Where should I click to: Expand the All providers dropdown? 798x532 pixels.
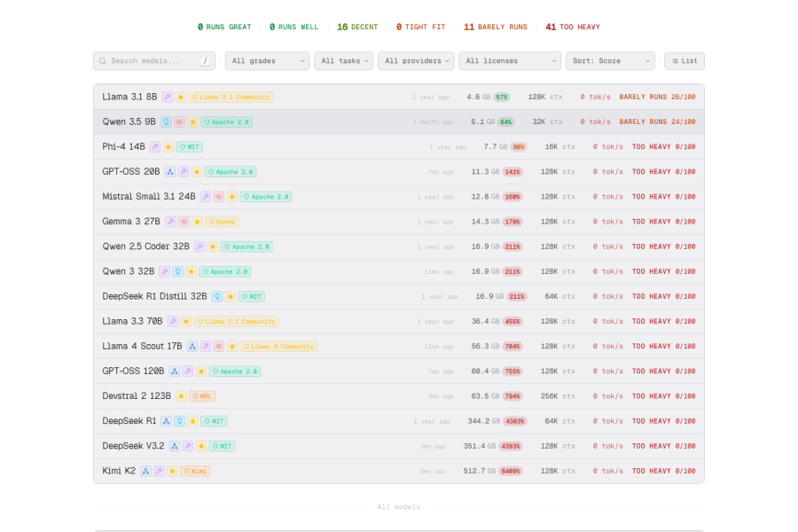pos(417,60)
